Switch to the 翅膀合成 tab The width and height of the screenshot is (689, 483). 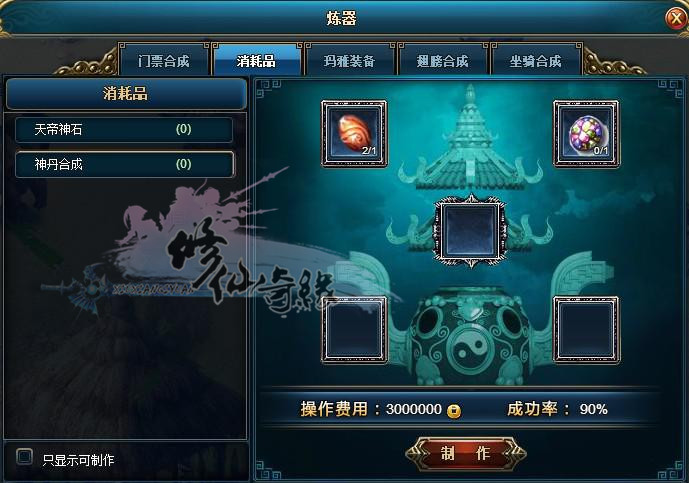(x=443, y=60)
